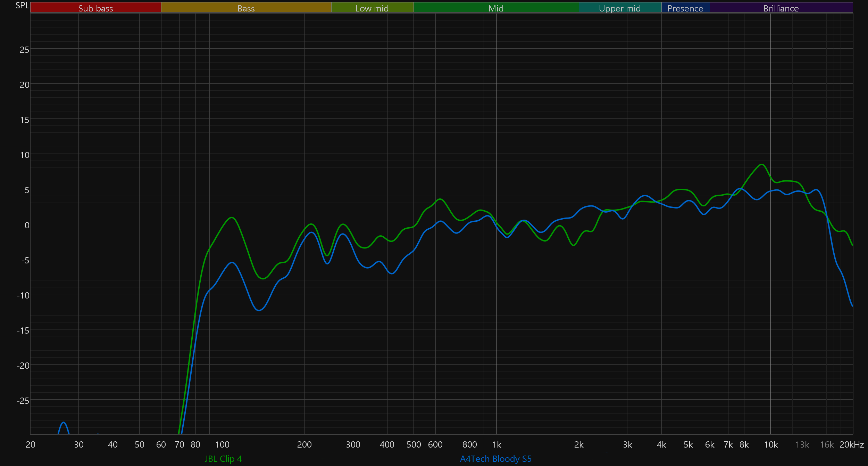Click the small blue spike near 30 Hz
The height and width of the screenshot is (466, 868).
click(64, 423)
